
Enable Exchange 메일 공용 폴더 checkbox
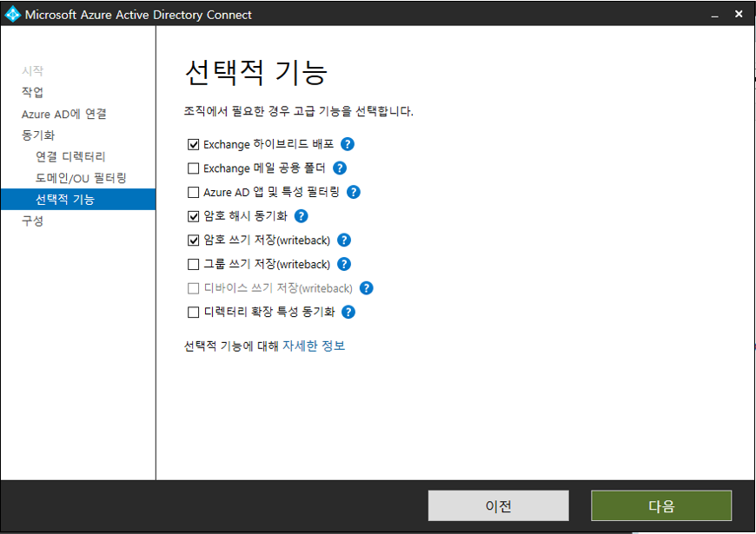click(x=193, y=168)
